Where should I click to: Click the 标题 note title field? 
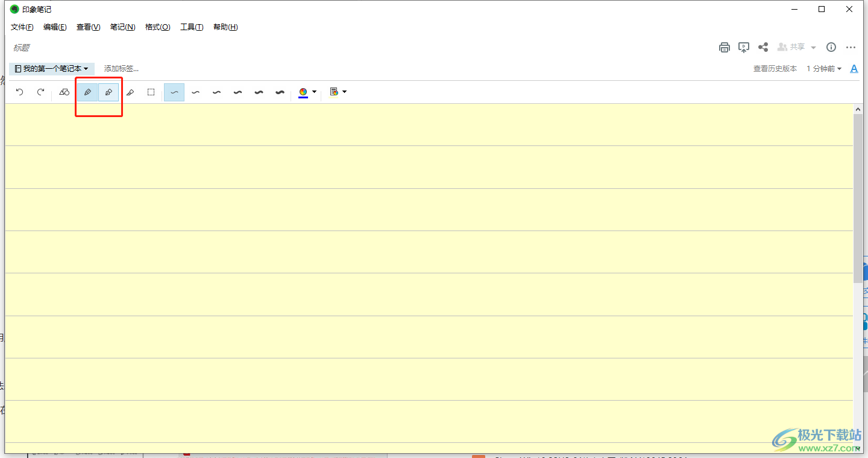[22, 48]
